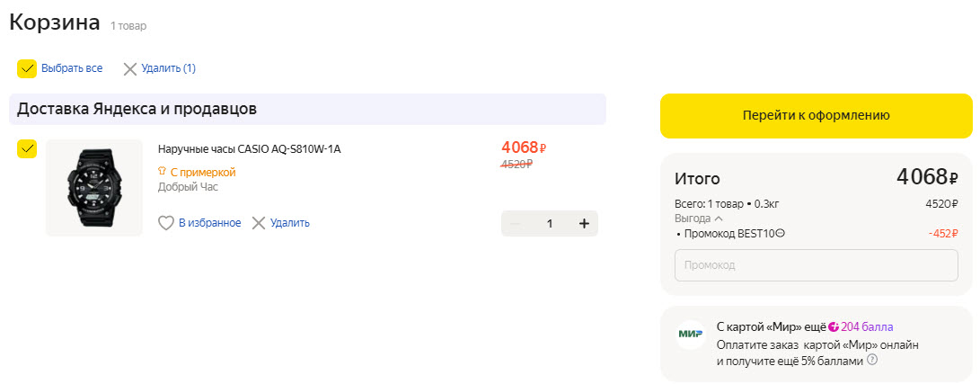Open the Наручные часы CASIO AQ-S810W-1A link
Viewport: 980px width, 384px height.
pyautogui.click(x=249, y=149)
